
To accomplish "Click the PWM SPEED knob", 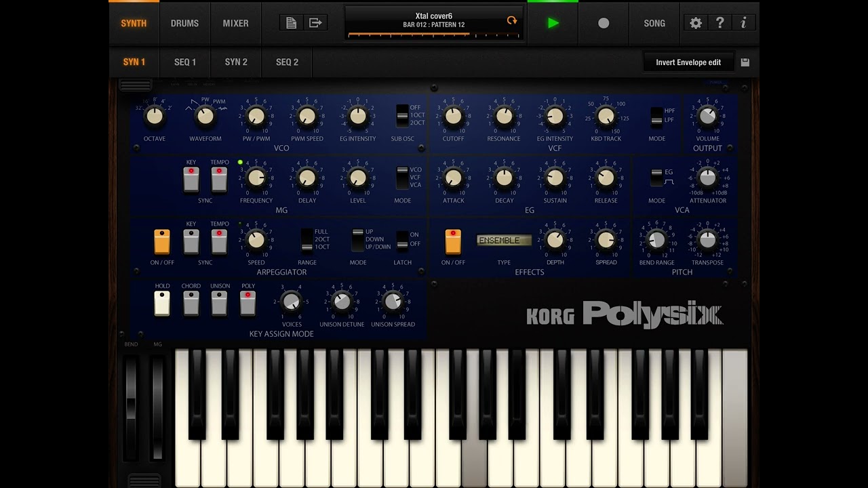I will pos(307,116).
